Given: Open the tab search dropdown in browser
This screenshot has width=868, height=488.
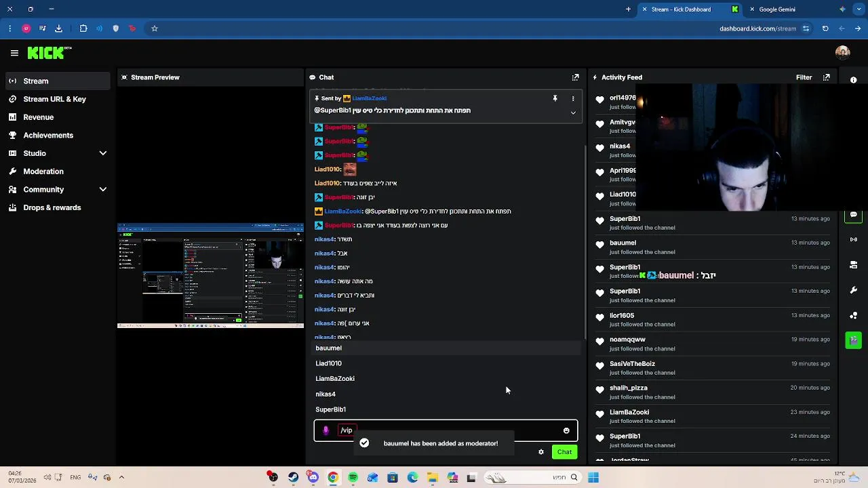Looking at the screenshot, I should pyautogui.click(x=858, y=9).
